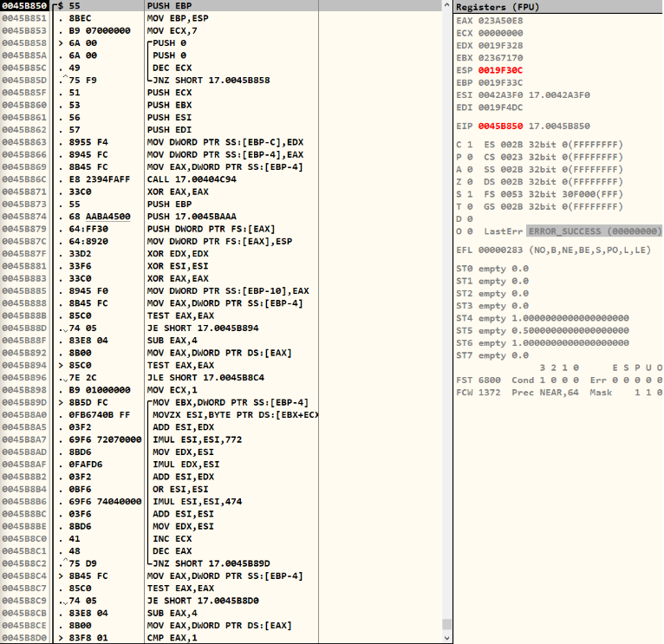Click the disassembly scroll down arrow
The width and height of the screenshot is (664, 644).
tap(446, 638)
